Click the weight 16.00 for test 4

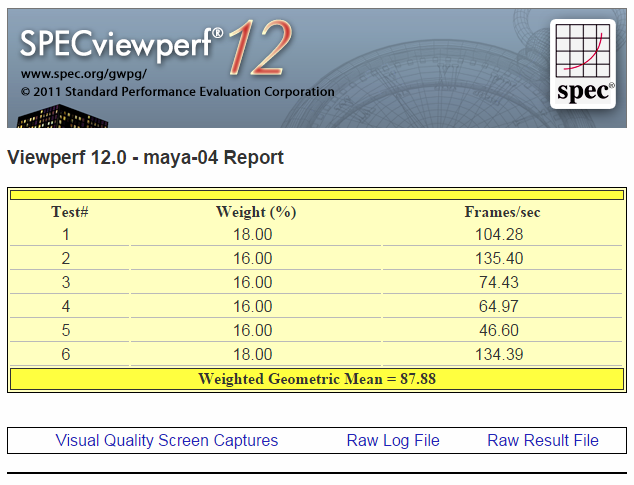253,306
